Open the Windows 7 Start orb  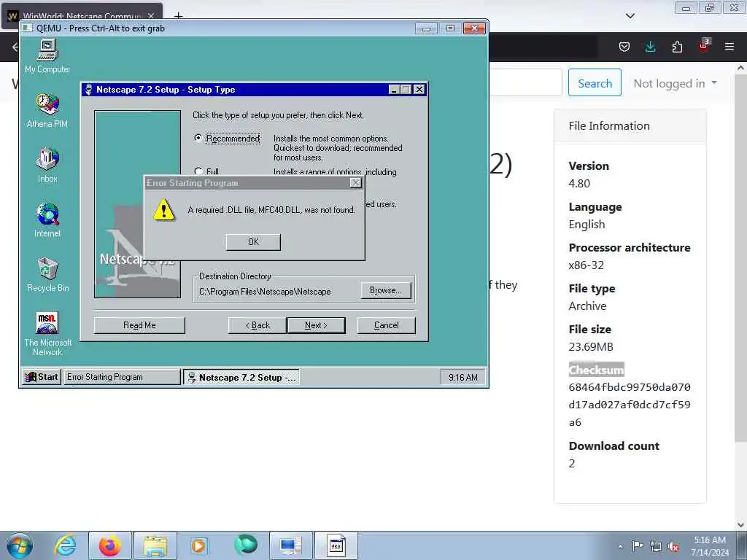20,545
